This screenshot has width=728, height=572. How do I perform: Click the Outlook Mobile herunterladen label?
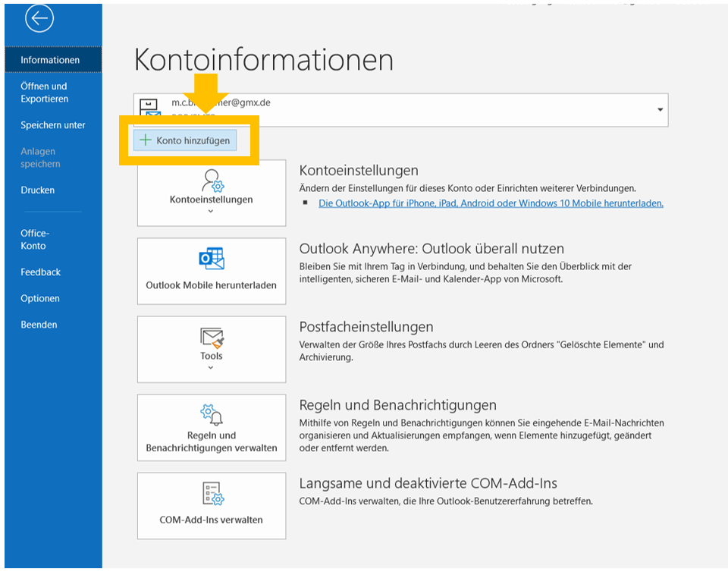point(212,285)
